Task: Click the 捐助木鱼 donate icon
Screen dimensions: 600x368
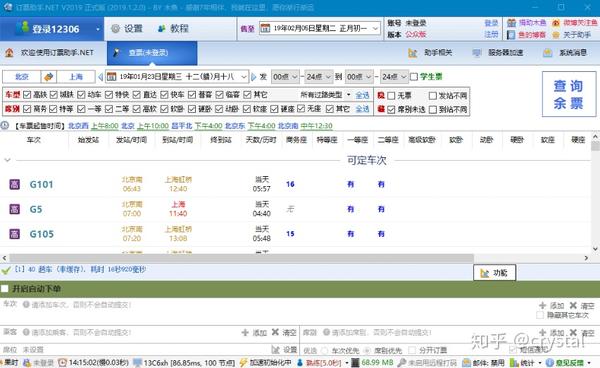Action: (x=511, y=23)
